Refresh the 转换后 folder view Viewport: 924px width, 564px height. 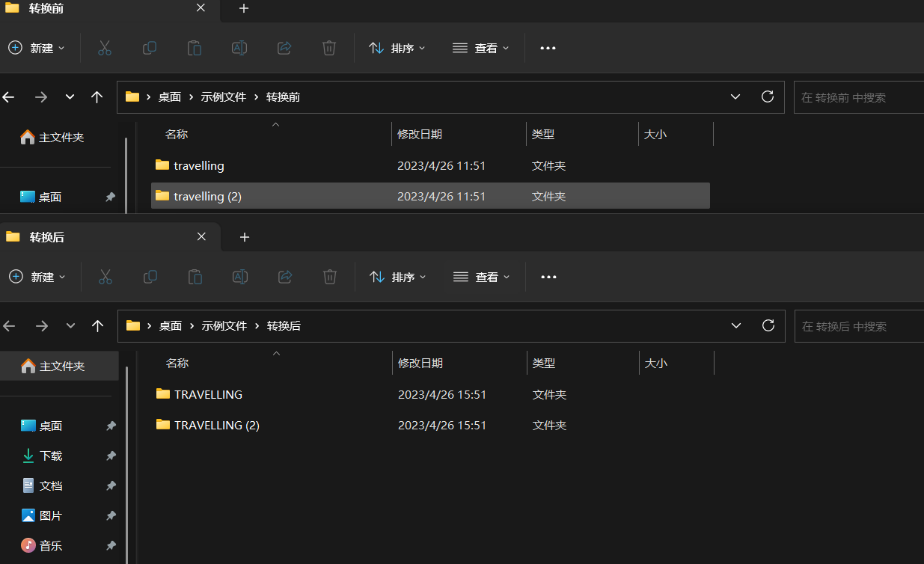(768, 325)
